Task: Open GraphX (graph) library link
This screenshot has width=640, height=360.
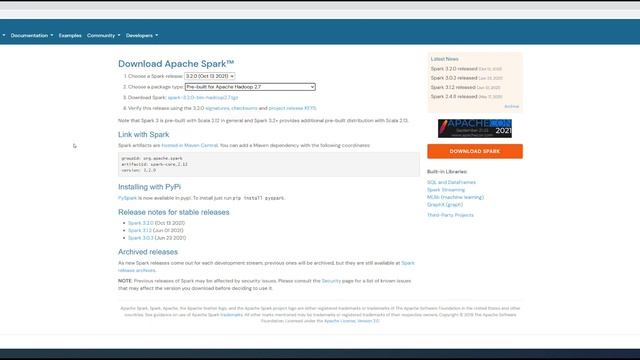Action: click(445, 204)
